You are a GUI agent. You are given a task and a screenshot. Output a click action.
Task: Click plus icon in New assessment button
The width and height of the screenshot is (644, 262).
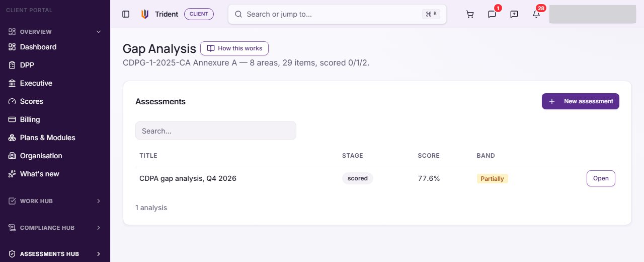click(552, 101)
